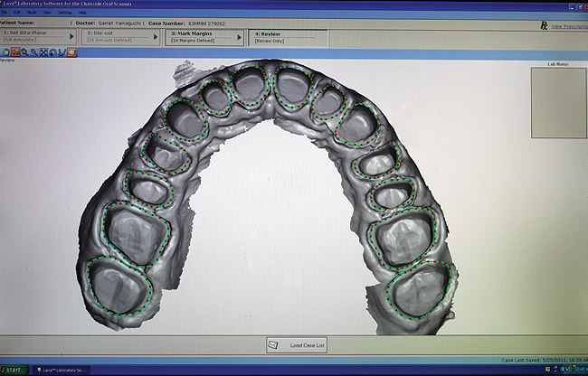Screen dimensions: 588x376
Task: Click green arrow after Die-cut step
Action: point(156,37)
